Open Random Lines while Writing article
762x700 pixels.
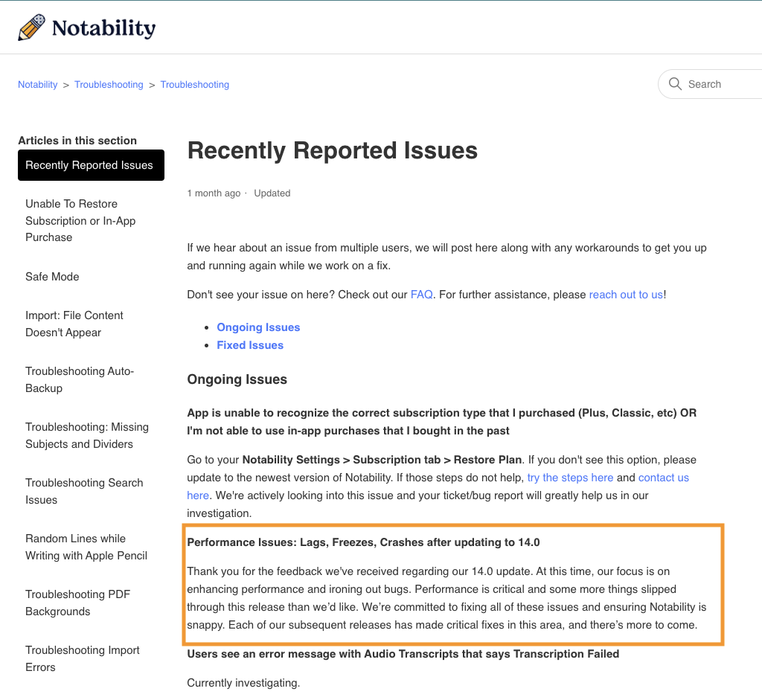click(86, 547)
